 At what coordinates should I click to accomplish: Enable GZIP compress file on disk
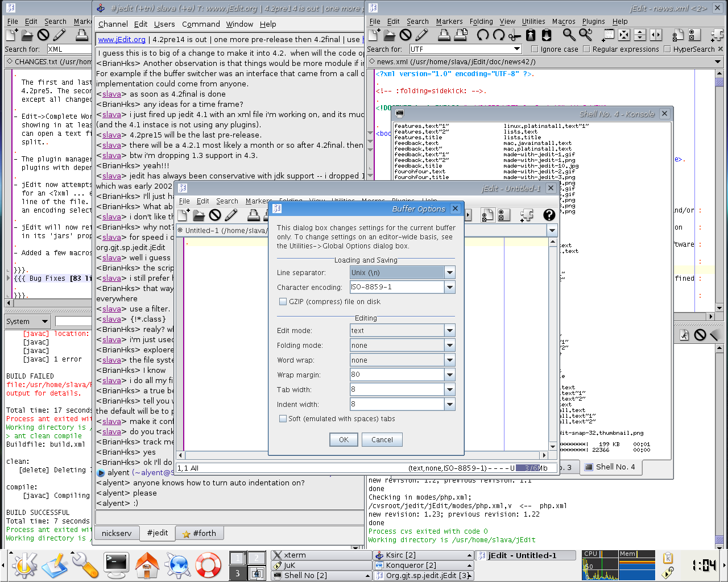pos(283,302)
